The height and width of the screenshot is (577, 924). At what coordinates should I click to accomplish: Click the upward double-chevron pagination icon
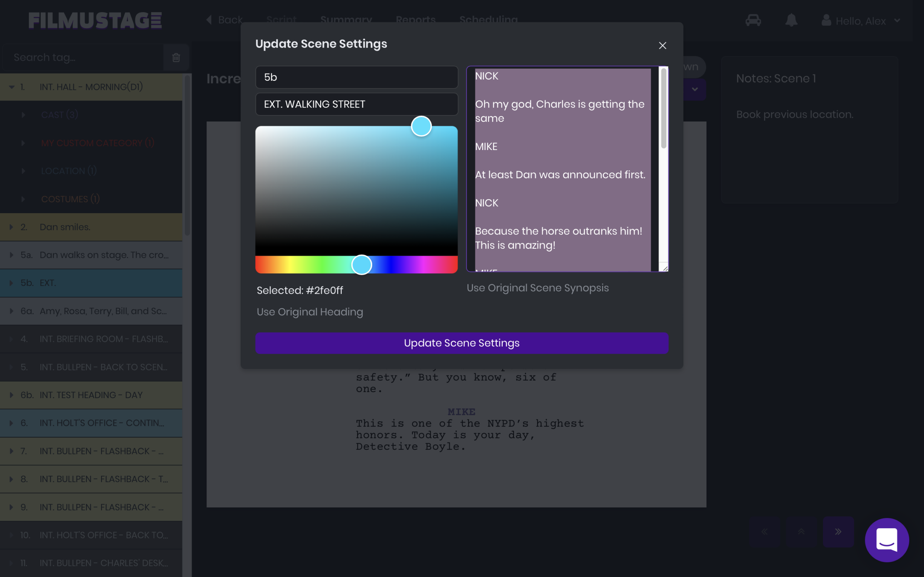[801, 531]
